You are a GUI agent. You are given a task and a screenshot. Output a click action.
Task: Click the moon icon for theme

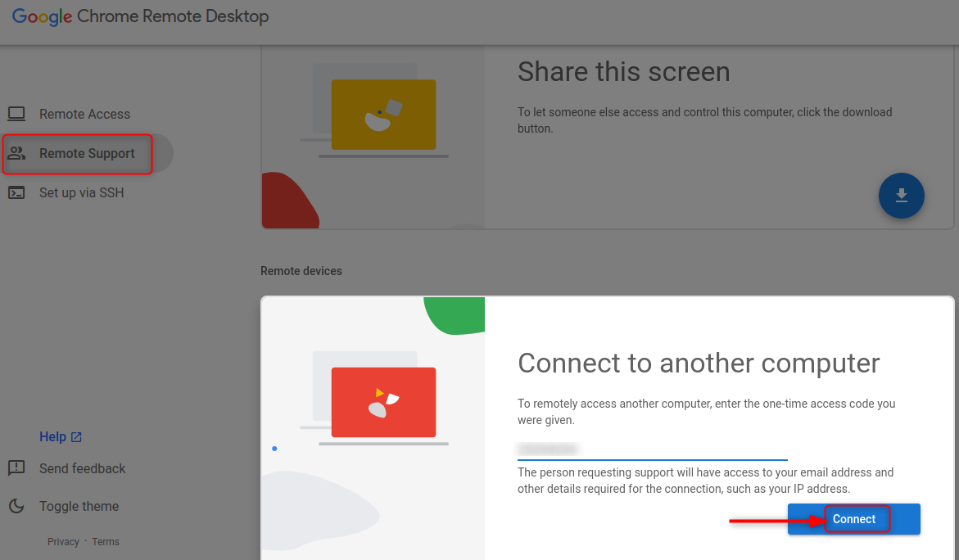[16, 506]
